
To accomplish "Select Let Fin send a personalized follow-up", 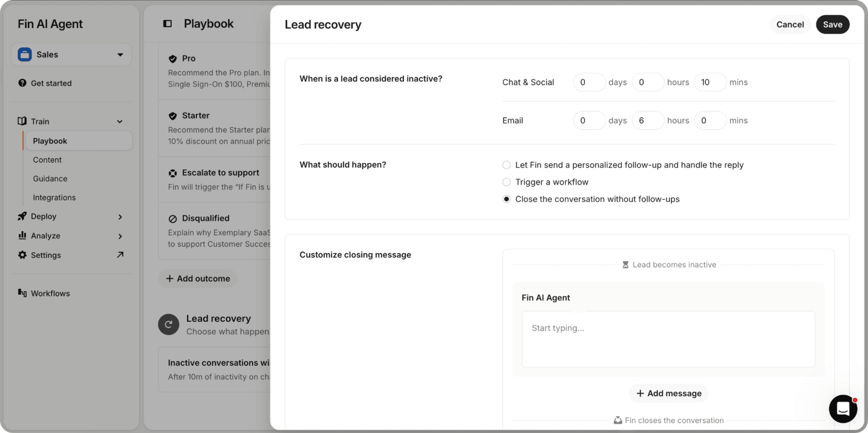I will tap(507, 165).
